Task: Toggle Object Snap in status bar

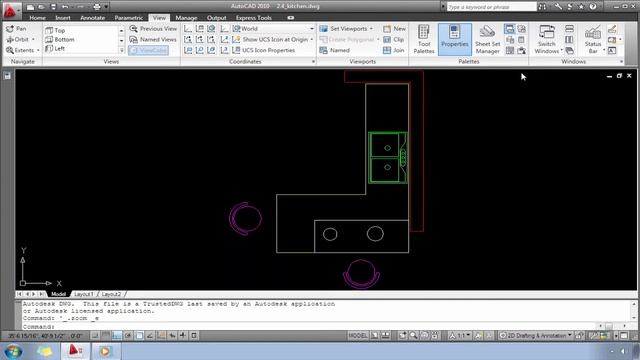Action: (139, 336)
